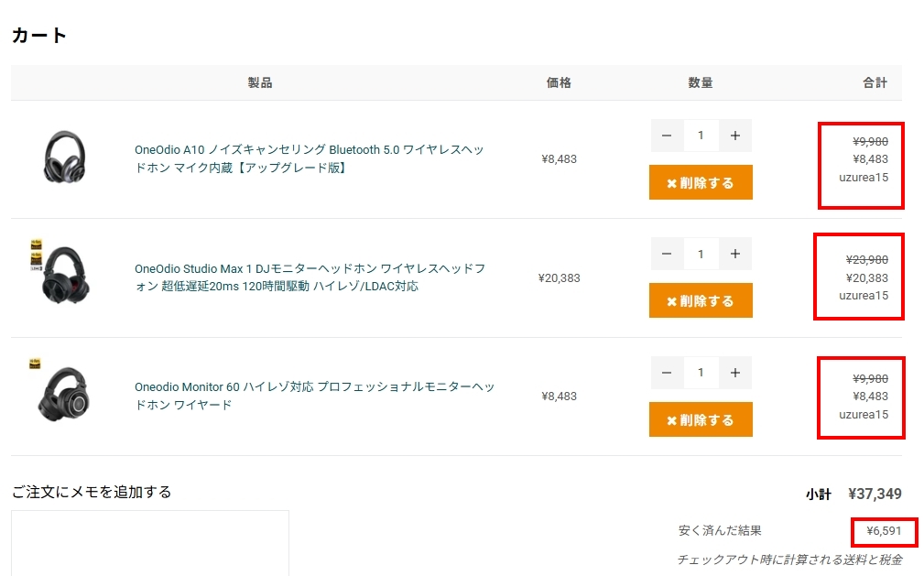Screen dimensions: 924x576
Task: Increase quantity of Oneodio Monitor 60
Action: click(734, 373)
